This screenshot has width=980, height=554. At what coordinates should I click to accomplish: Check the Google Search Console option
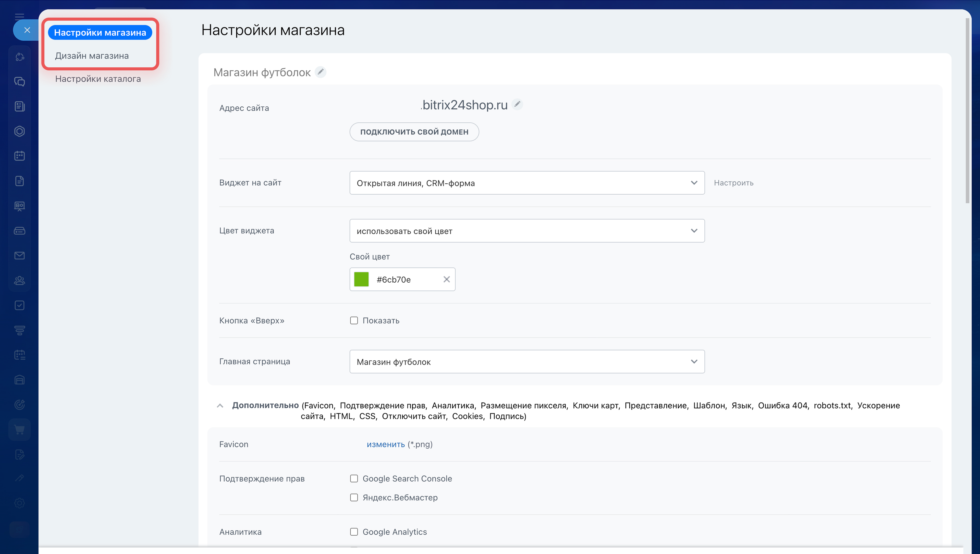click(x=354, y=478)
